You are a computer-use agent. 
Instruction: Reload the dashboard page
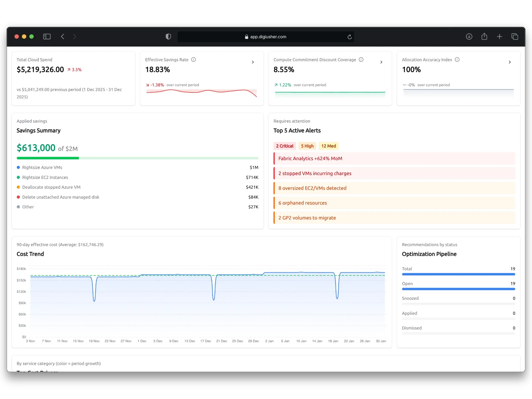pyautogui.click(x=349, y=37)
